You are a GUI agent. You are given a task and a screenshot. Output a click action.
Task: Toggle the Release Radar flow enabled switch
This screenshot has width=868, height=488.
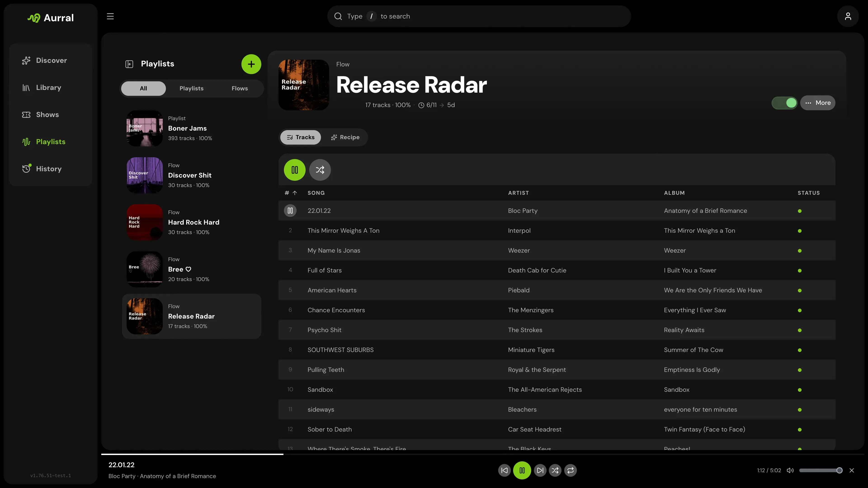[784, 103]
